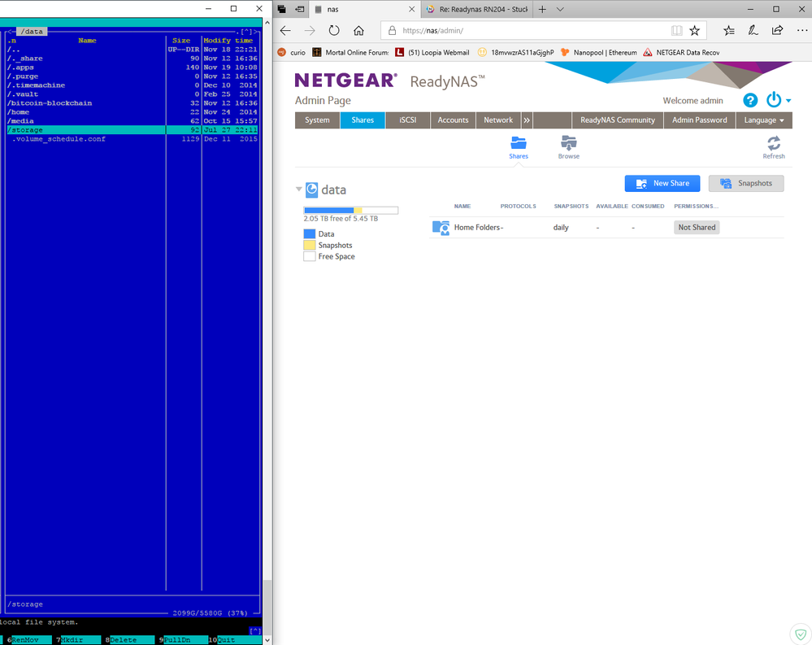Click the Home Folders share name
Viewport: 812px width, 645px height.
point(477,228)
